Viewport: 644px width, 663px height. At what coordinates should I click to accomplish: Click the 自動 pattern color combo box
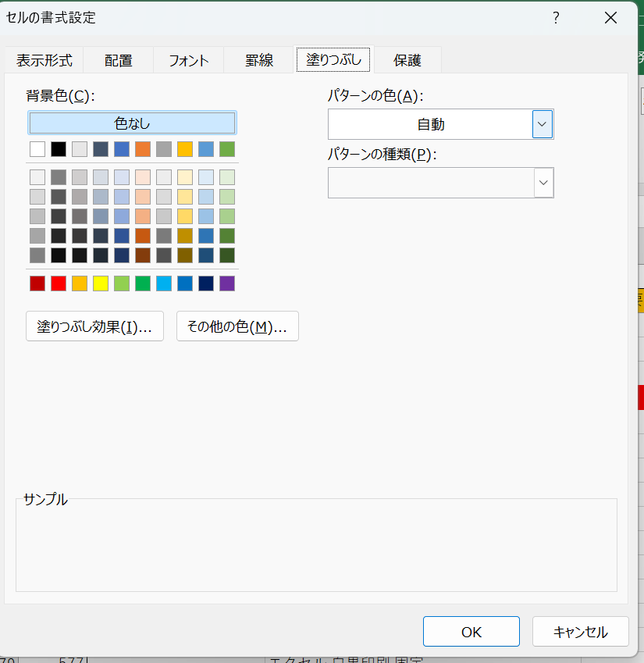(430, 124)
